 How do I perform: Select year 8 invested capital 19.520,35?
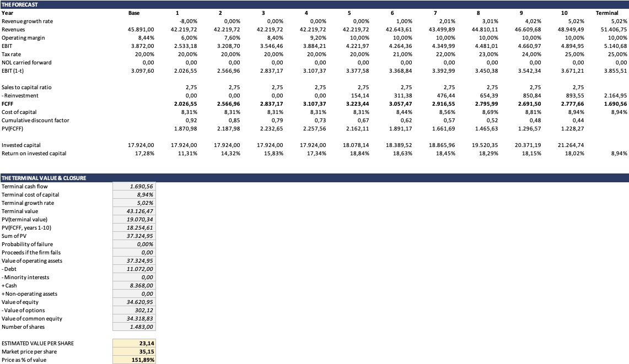pyautogui.click(x=485, y=145)
